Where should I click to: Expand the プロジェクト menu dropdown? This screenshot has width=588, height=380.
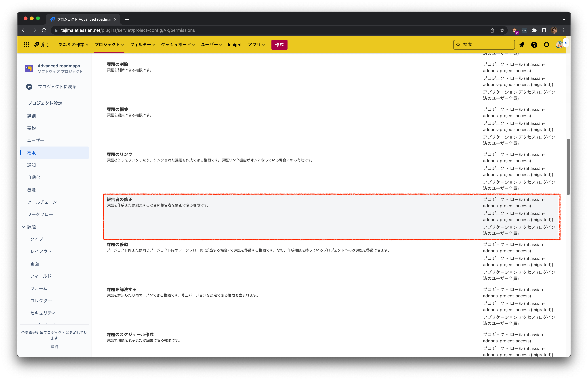click(x=109, y=45)
